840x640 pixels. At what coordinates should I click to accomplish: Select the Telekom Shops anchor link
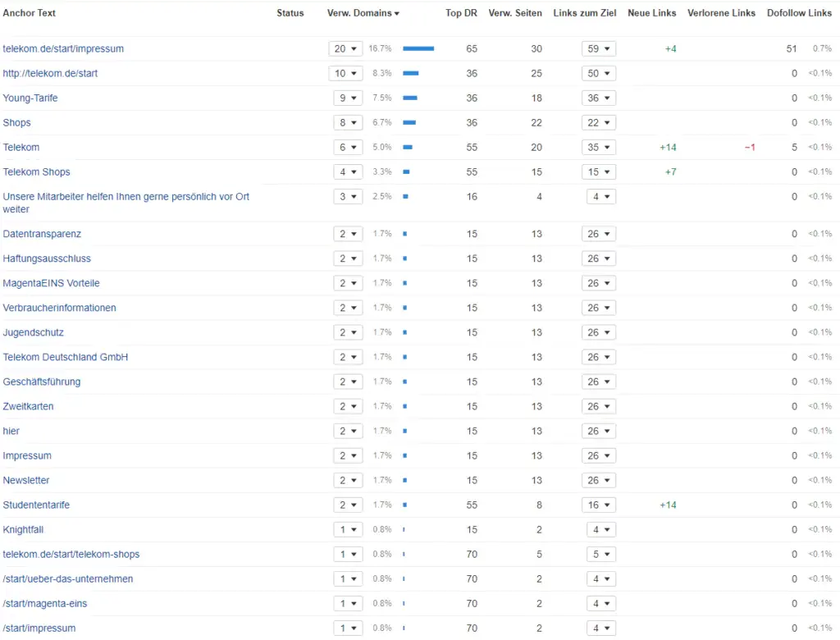click(36, 172)
